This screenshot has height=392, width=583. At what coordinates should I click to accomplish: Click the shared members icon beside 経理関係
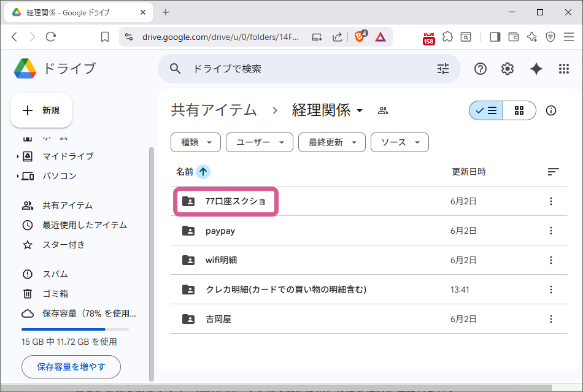(382, 110)
